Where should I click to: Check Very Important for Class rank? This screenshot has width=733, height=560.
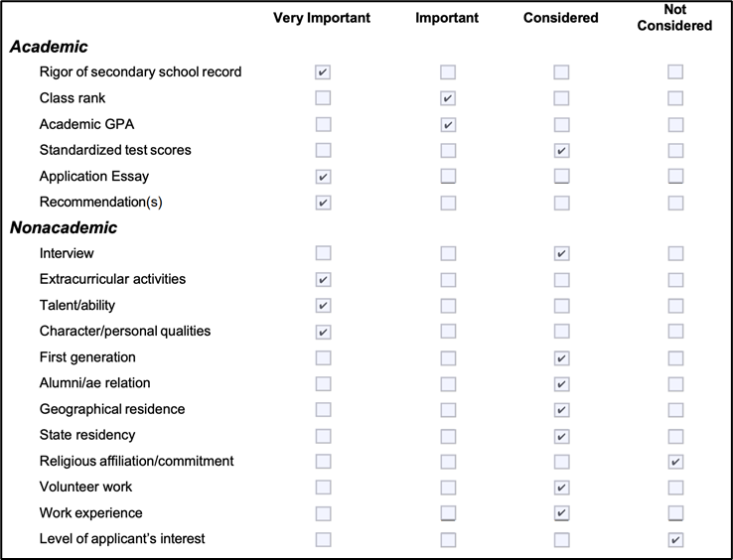point(323,98)
